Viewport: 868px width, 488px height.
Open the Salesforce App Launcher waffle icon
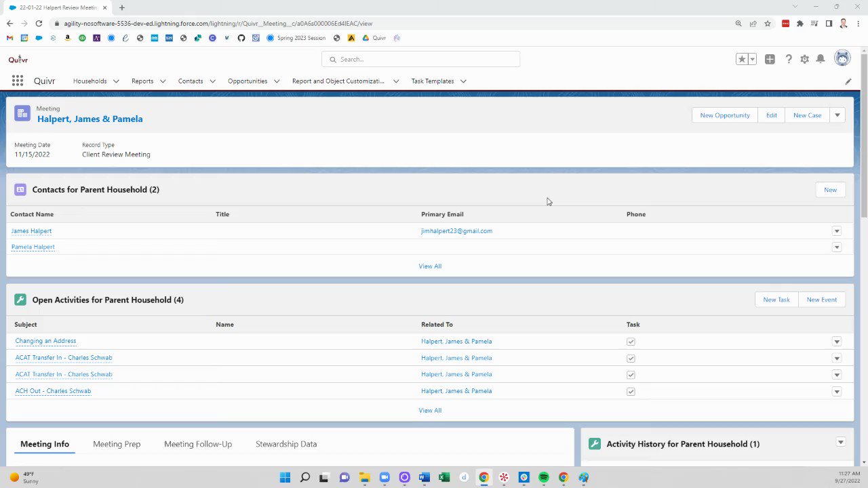coord(17,81)
